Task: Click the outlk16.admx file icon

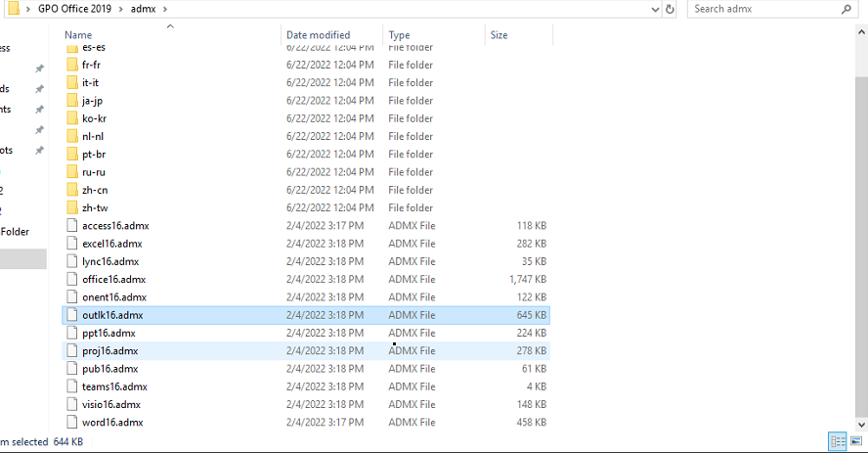Action: (72, 314)
